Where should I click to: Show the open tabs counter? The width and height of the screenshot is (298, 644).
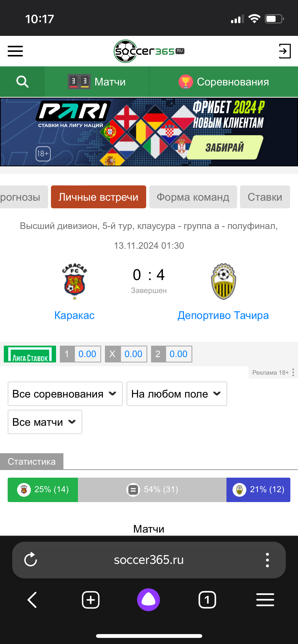coord(207,600)
